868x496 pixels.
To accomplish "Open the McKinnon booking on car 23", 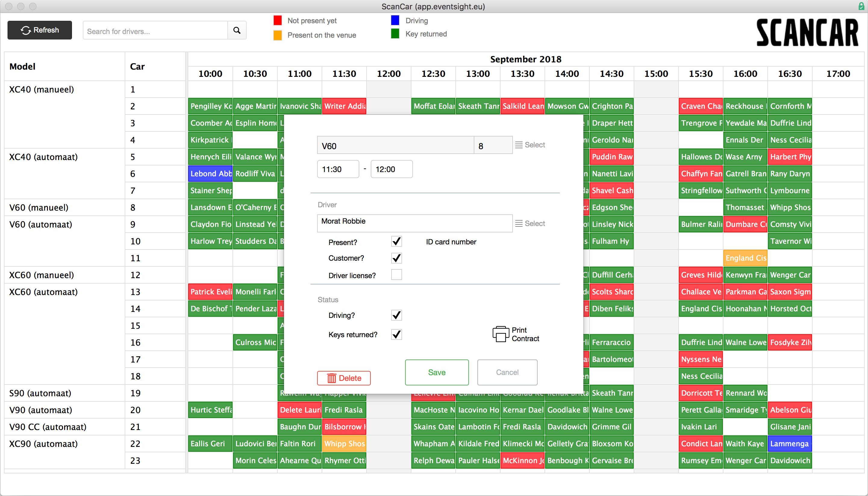I will pyautogui.click(x=523, y=460).
